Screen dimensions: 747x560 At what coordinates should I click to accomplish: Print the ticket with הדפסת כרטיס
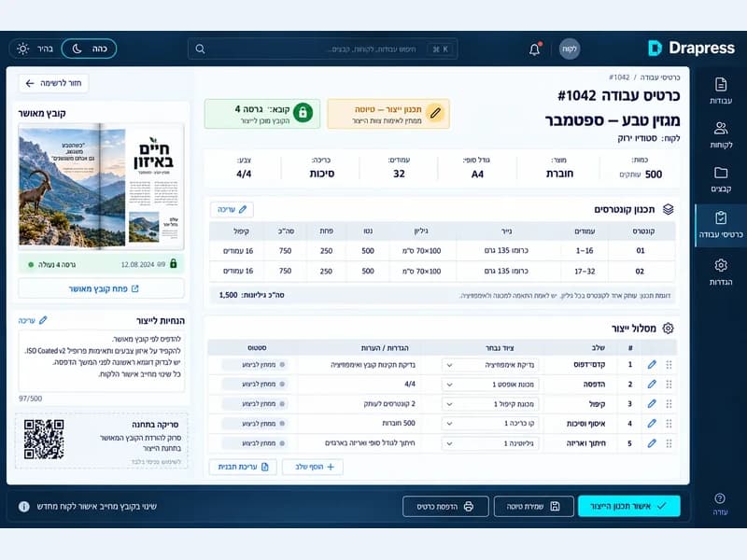click(445, 506)
